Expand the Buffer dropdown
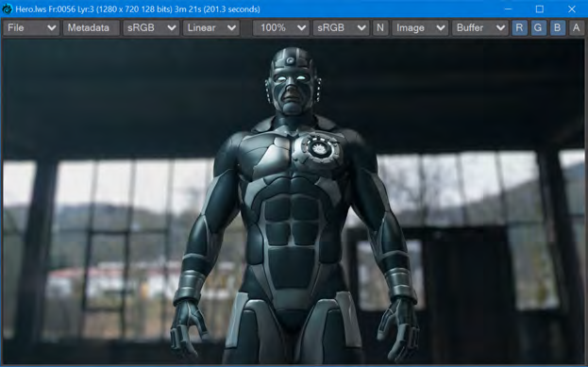The height and width of the screenshot is (367, 588). point(480,27)
